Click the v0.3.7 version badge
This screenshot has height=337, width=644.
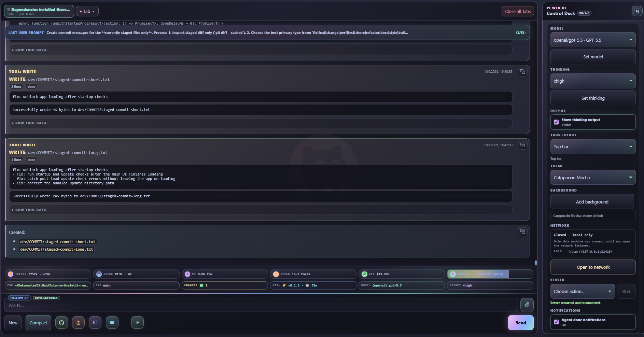coord(584,13)
